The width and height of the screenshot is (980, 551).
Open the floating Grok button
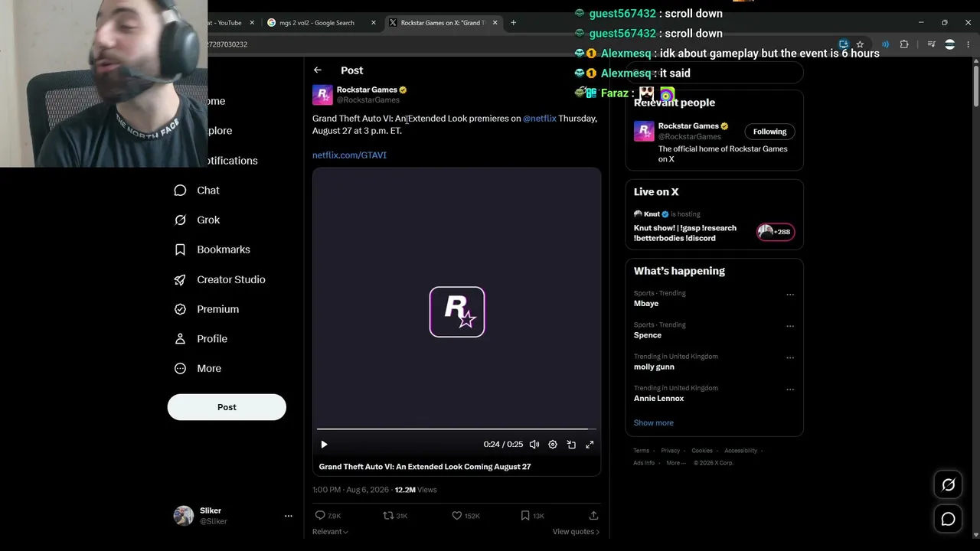click(x=948, y=484)
